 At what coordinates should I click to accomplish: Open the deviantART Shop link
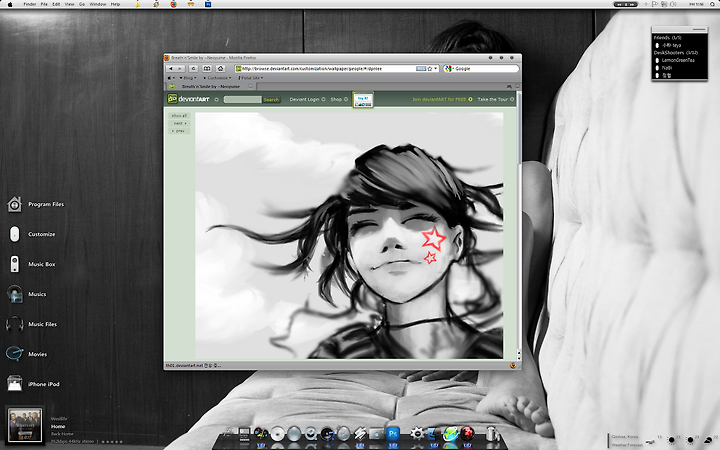tap(339, 99)
